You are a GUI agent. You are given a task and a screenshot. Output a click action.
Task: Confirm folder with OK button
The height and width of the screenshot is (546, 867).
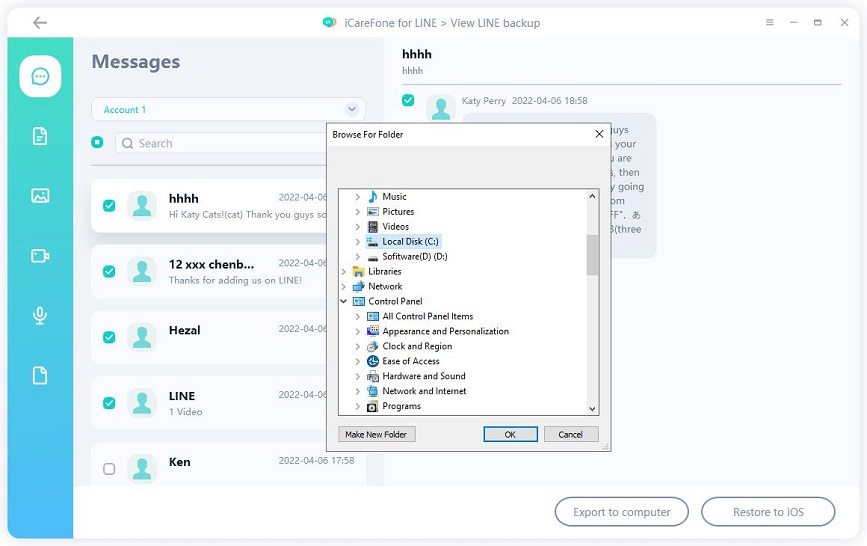pos(510,434)
